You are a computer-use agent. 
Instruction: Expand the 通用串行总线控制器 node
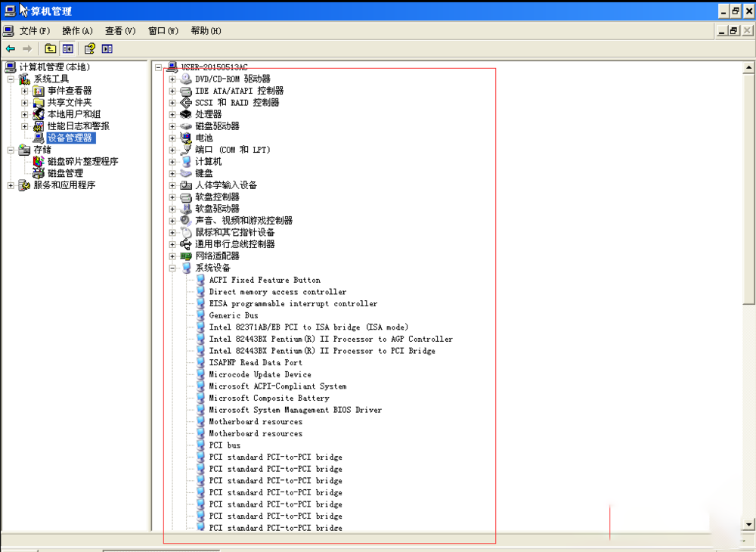(172, 243)
